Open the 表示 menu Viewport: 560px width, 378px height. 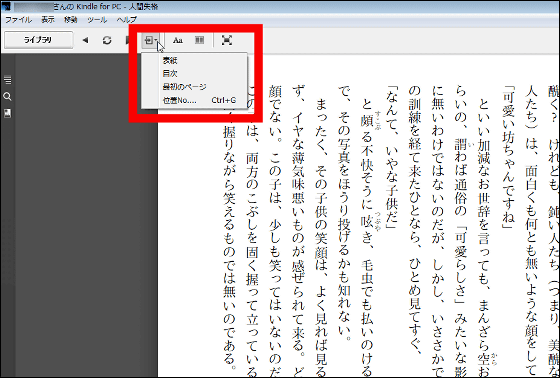coord(48,20)
